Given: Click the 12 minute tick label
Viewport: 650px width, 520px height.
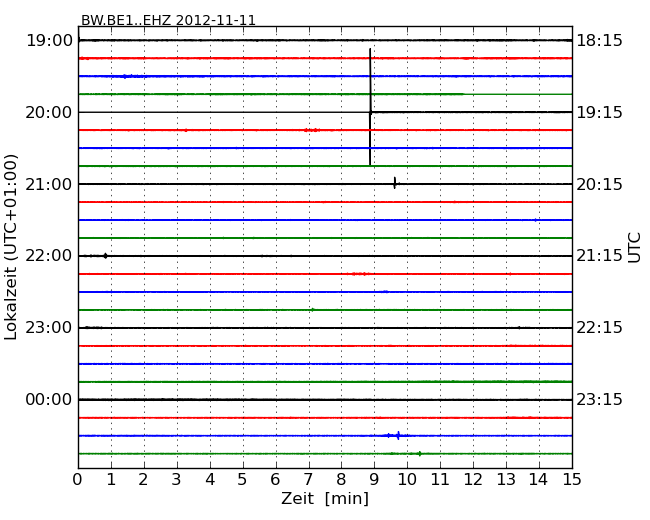Looking at the screenshot, I should pos(473,479).
